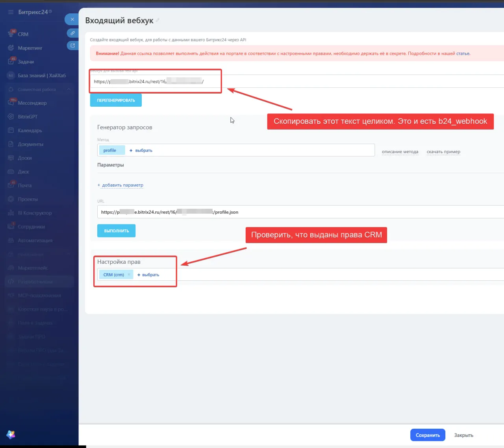
Task: Click the Настройка прав heading
Action: (x=119, y=262)
